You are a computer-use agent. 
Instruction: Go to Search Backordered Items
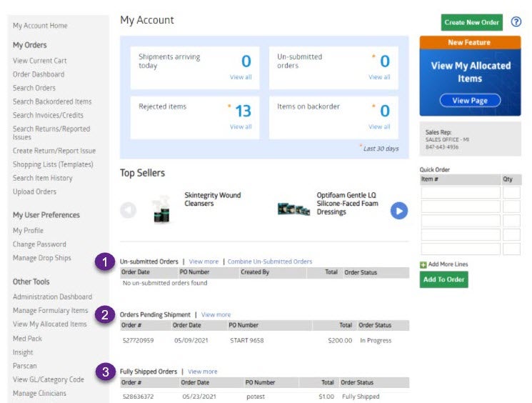(x=52, y=101)
